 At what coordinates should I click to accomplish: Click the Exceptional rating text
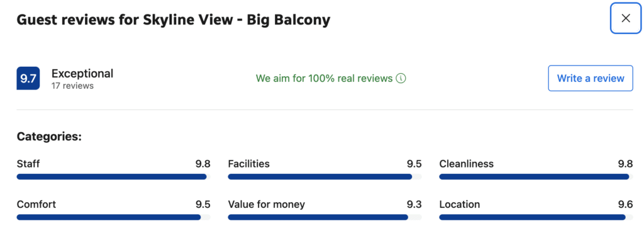tap(82, 74)
